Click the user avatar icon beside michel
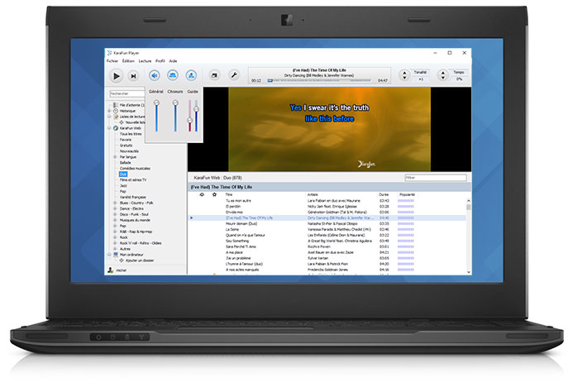 [x=110, y=270]
